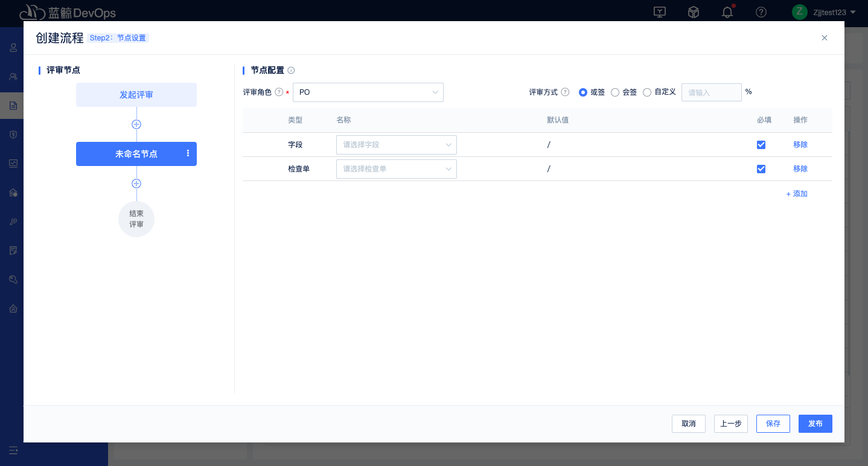Click the help icon beside 评审角色
Viewport: 868px width, 466px height.
click(279, 92)
